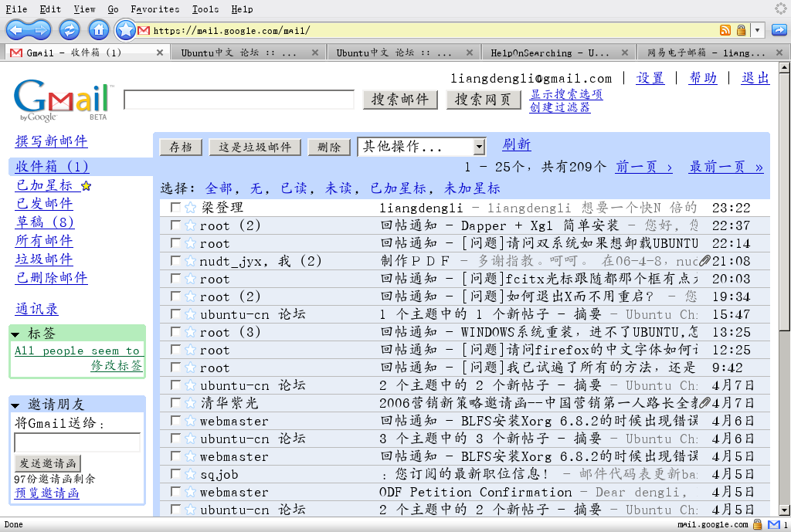Tick the checkbox for 9:42 root message
Screen dimensions: 791x532
[x=175, y=367]
